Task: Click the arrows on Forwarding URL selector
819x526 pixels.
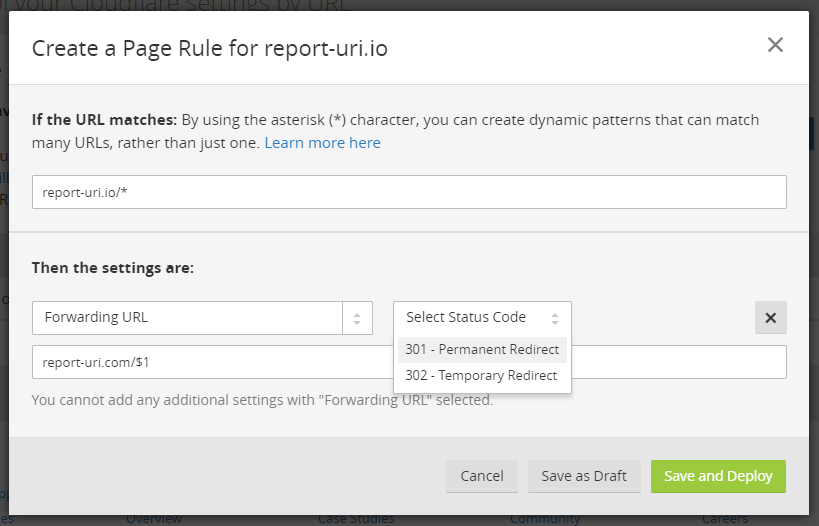Action: click(357, 318)
